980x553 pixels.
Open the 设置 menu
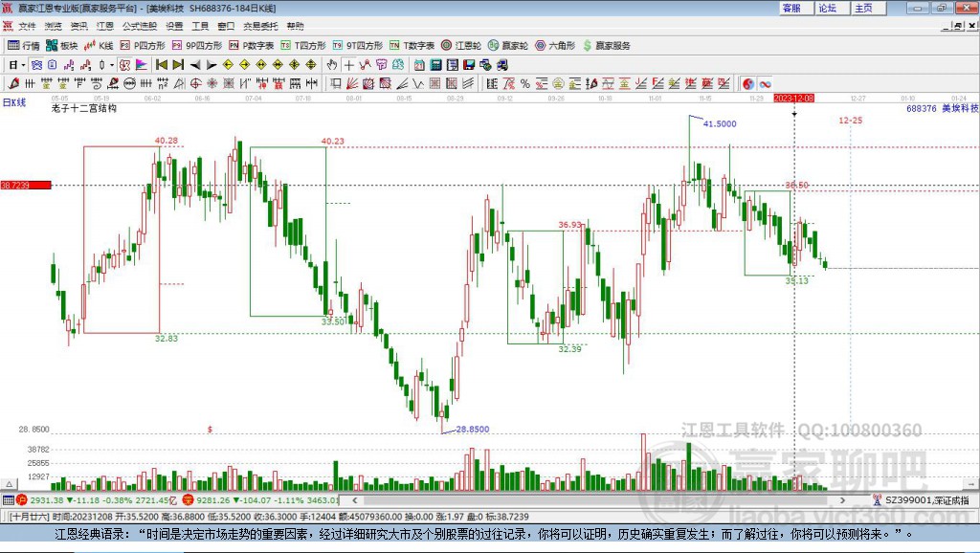174,26
